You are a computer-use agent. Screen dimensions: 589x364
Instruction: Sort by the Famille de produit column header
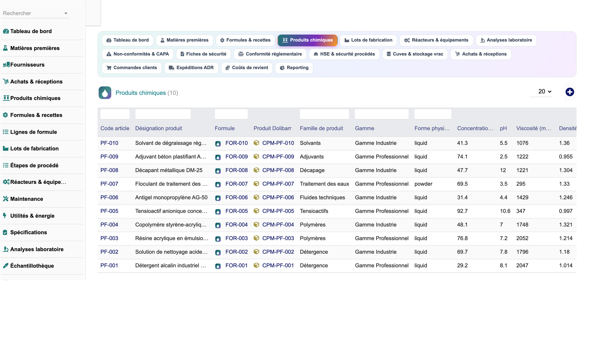click(x=321, y=128)
